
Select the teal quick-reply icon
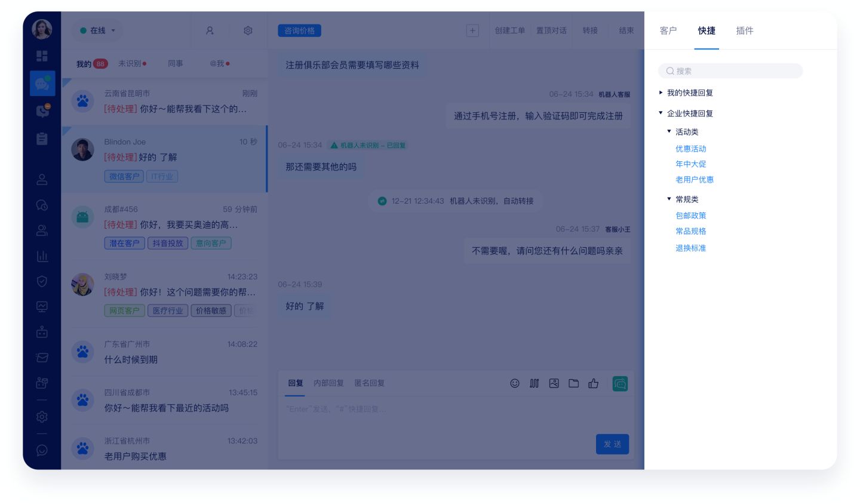click(x=620, y=383)
